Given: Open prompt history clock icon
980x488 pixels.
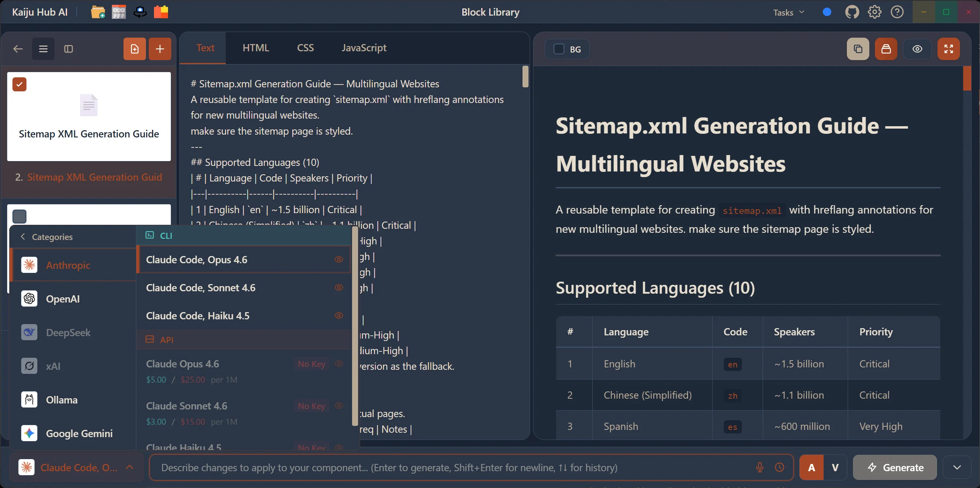Looking at the screenshot, I should pyautogui.click(x=780, y=467).
